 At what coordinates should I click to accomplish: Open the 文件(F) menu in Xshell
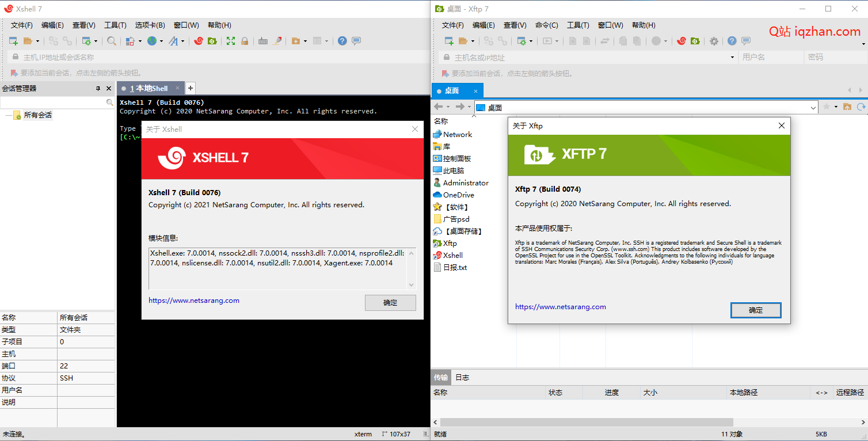(x=22, y=25)
